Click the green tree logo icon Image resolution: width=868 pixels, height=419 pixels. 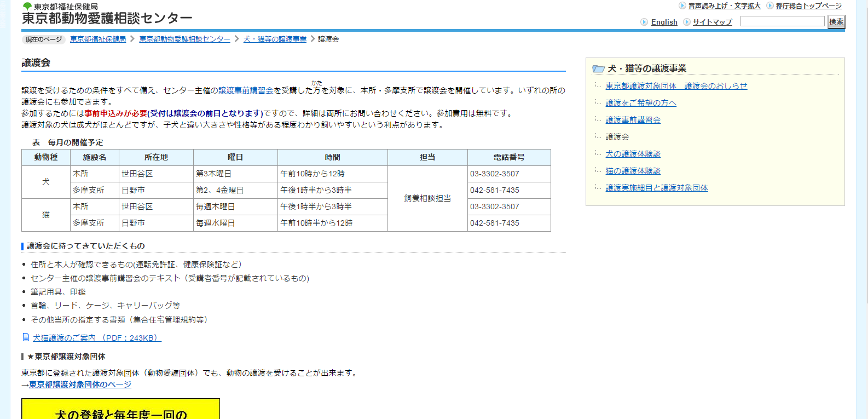click(x=27, y=6)
